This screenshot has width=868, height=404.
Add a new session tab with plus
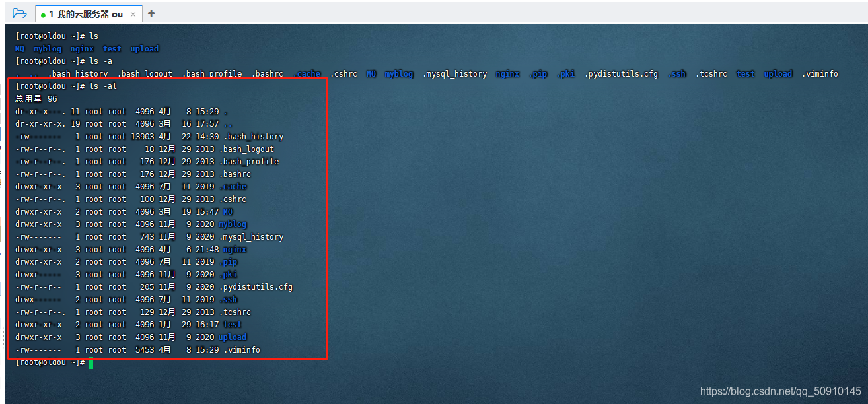coord(151,13)
